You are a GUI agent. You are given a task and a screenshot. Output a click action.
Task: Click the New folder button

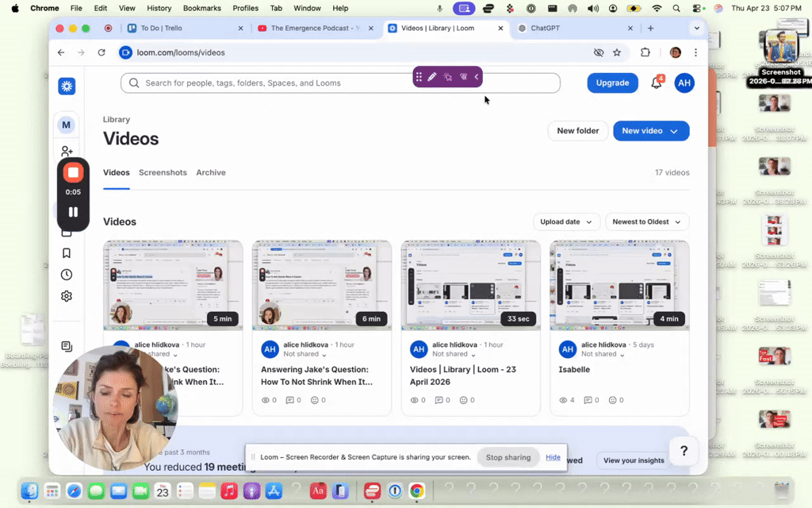coord(577,131)
